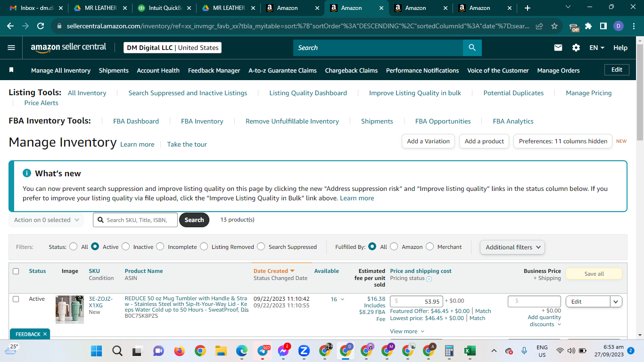The height and width of the screenshot is (362, 644).
Task: Sort by Date Created column
Action: [274, 271]
